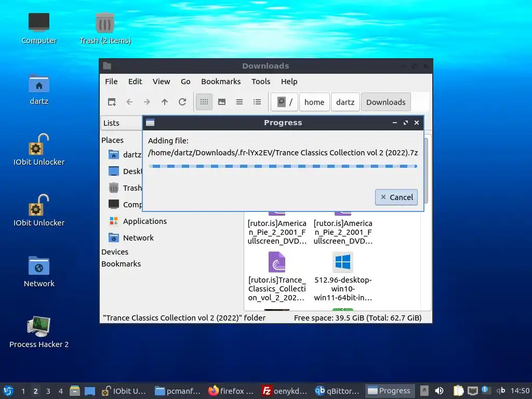Click the archiving progress bar
The width and height of the screenshot is (532, 399).
click(x=283, y=166)
